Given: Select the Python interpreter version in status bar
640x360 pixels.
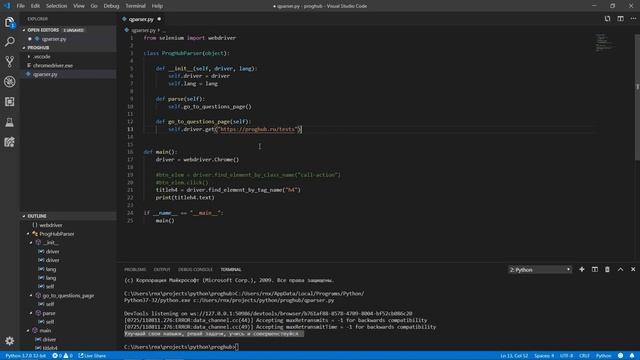Looking at the screenshot, I should coord(25,356).
